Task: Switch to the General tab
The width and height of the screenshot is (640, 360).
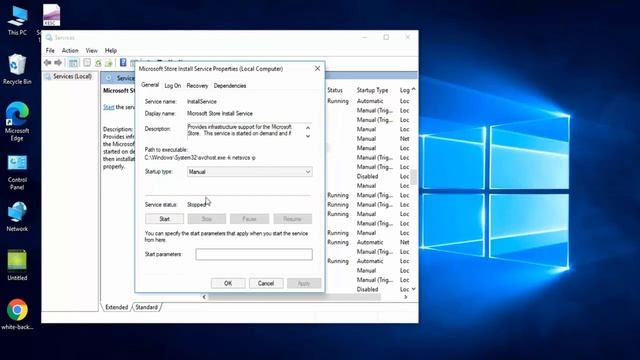Action: coord(150,85)
